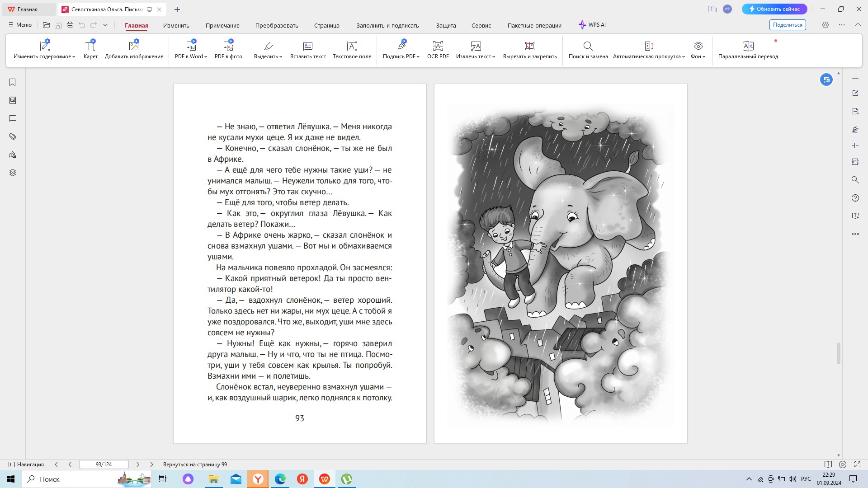Image resolution: width=868 pixels, height=488 pixels.
Task: Open the Cut and pin tool
Action: [530, 50]
